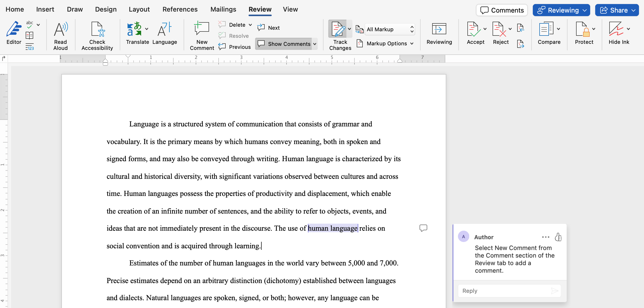Screen dimensions: 644x308
Task: Click the Hide Ink icon
Action: point(616,29)
